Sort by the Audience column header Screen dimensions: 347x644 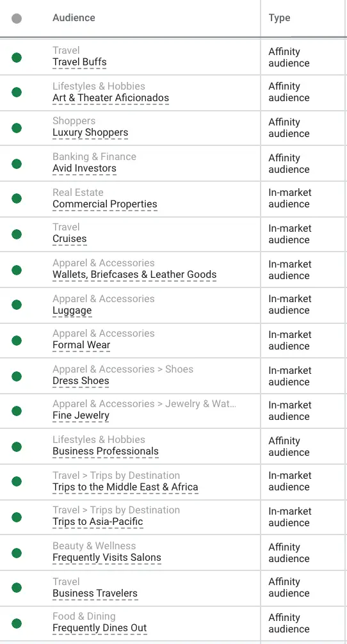pos(74,18)
